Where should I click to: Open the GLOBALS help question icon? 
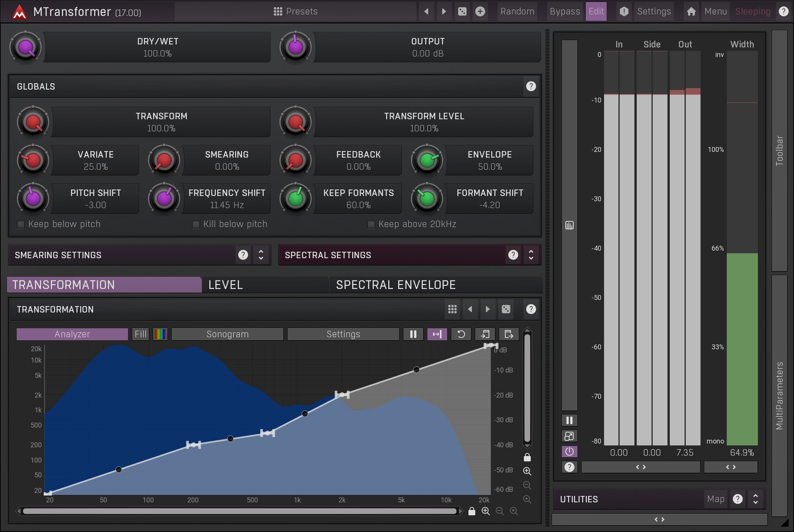tap(531, 87)
